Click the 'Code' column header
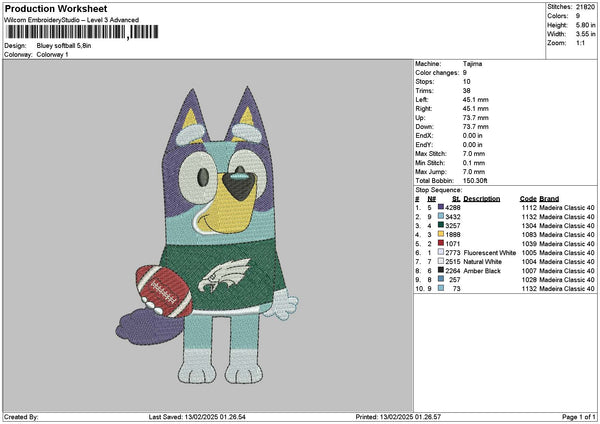Image resolution: width=600 pixels, height=424 pixels. pos(528,199)
